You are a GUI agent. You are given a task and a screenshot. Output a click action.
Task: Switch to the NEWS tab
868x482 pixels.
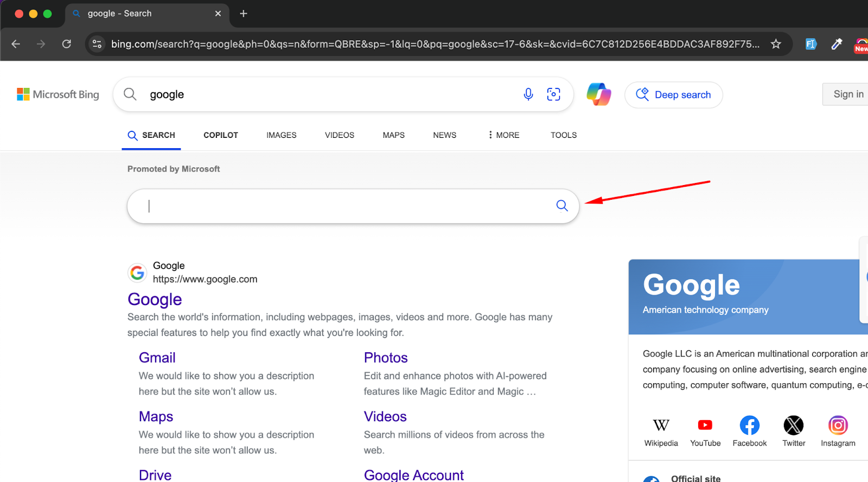445,135
